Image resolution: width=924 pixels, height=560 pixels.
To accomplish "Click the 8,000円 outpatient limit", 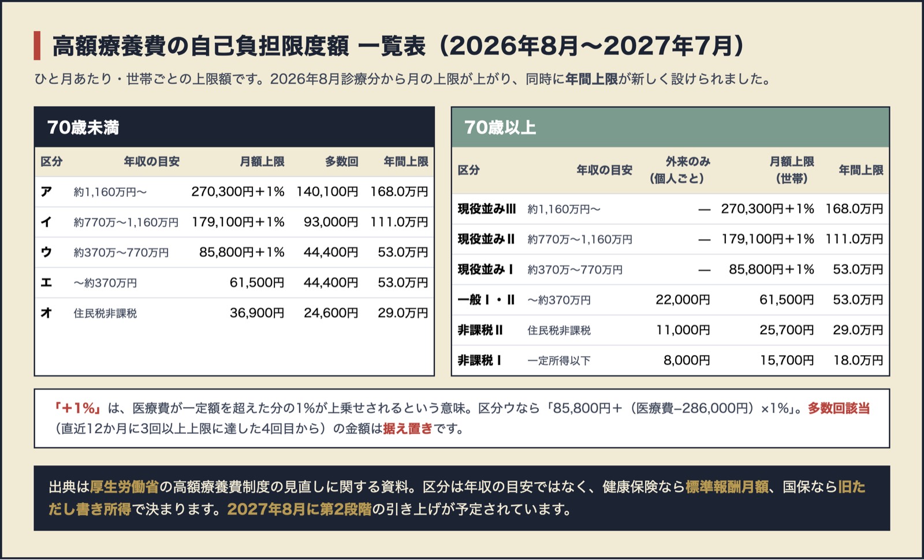I will (687, 360).
